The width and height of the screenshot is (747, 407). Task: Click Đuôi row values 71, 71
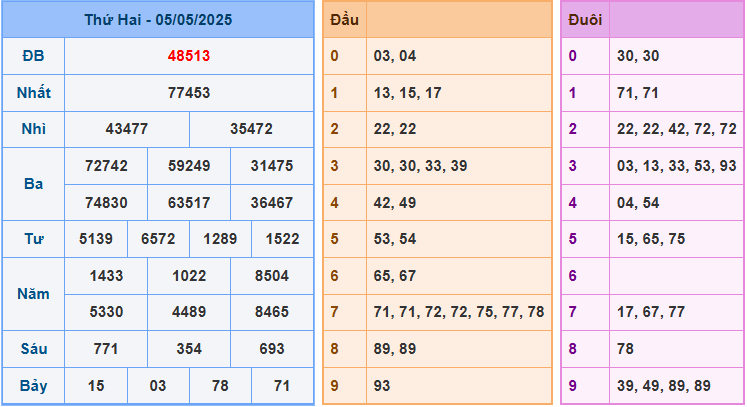click(638, 92)
